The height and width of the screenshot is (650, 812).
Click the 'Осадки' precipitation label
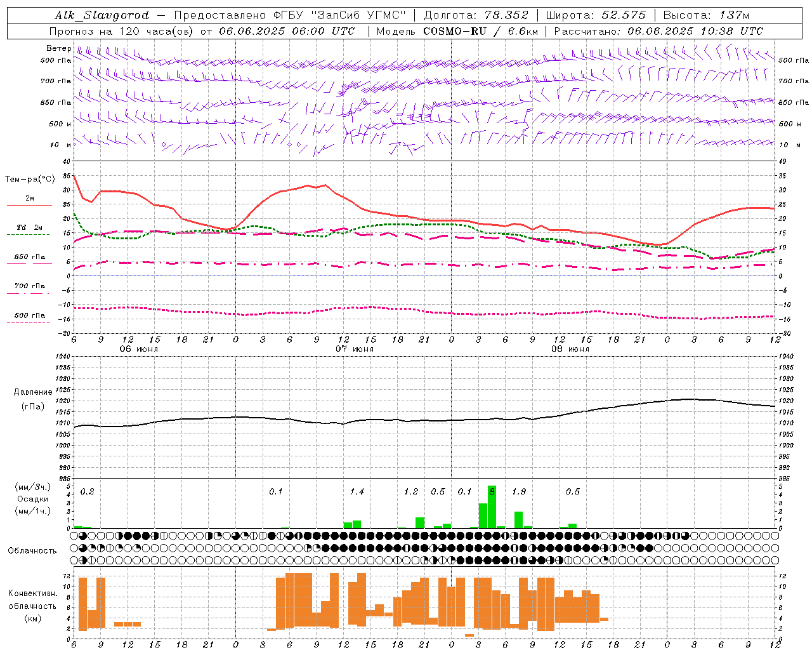(33, 499)
